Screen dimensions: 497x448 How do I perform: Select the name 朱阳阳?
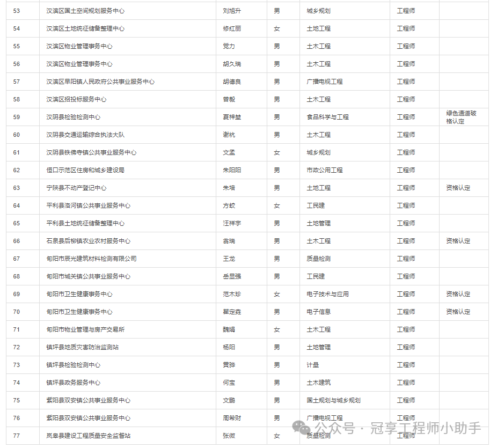(x=232, y=171)
